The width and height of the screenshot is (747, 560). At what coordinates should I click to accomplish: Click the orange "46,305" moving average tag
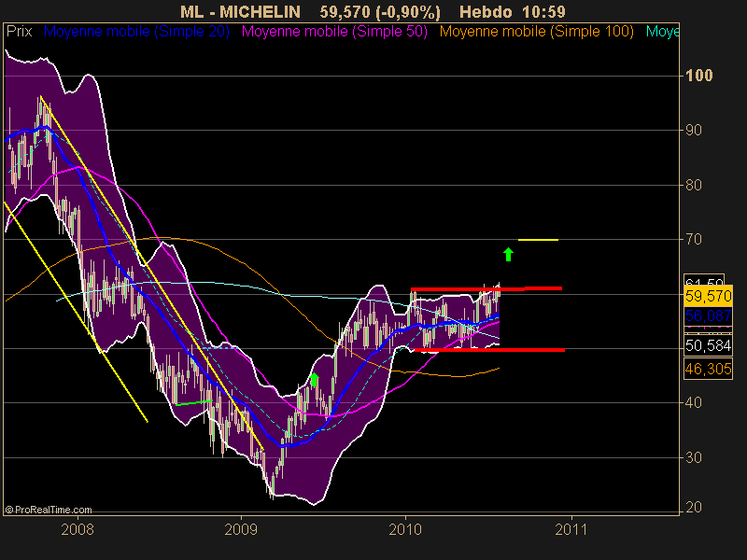(x=708, y=369)
